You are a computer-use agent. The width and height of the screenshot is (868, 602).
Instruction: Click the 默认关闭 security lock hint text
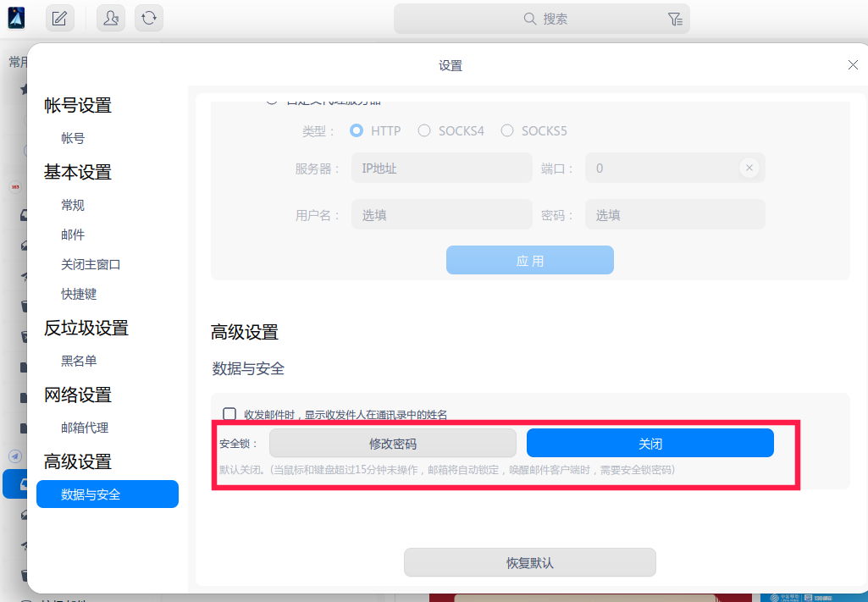click(447, 470)
